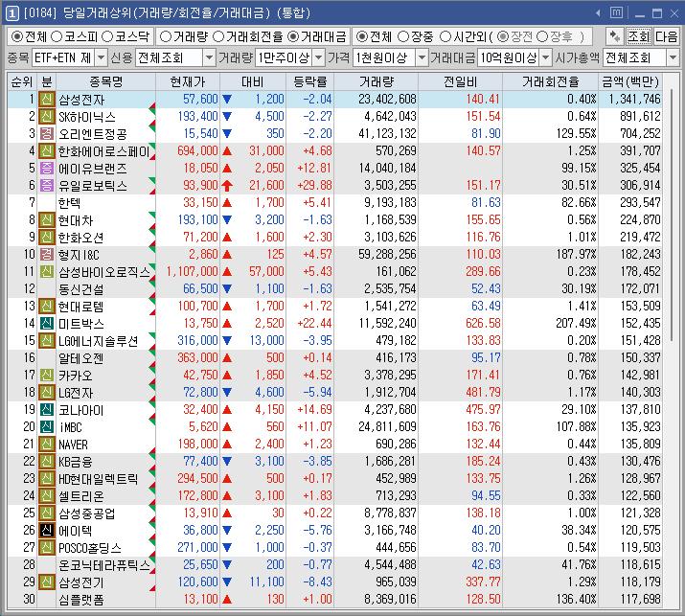The image size is (685, 616).
Task: Click the 증 badge next to 에이유브랜즈
Action: pos(47,169)
